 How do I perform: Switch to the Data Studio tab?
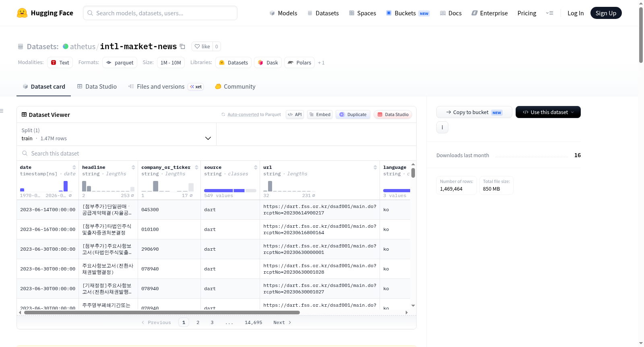[97, 86]
